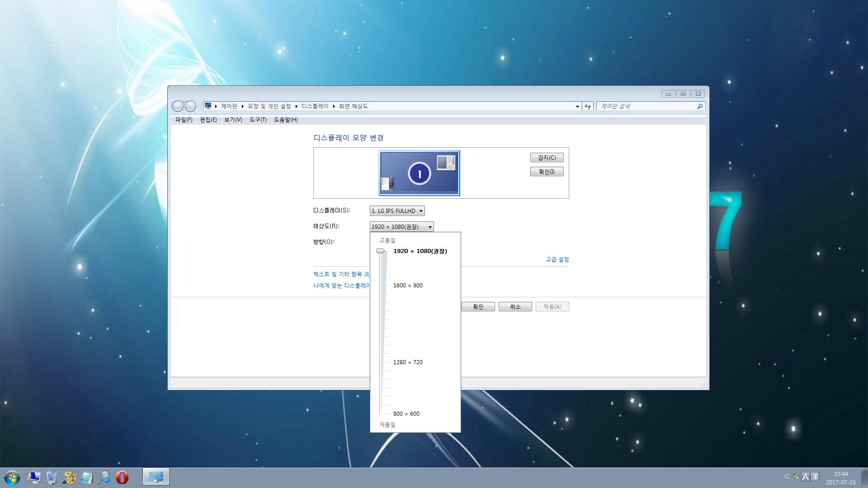
Task: Launch Opera browser from the taskbar
Action: [122, 478]
